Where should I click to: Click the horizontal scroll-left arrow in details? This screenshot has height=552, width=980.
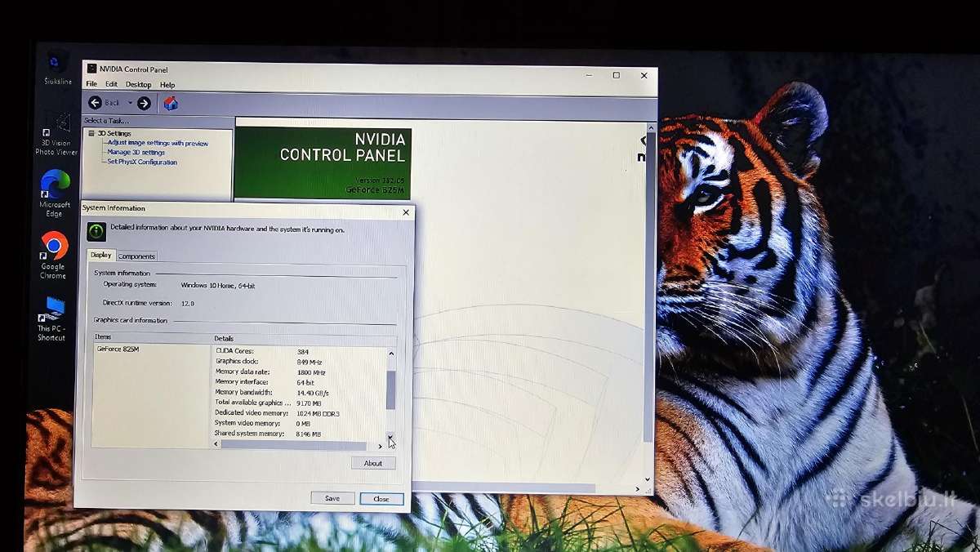[x=216, y=446]
